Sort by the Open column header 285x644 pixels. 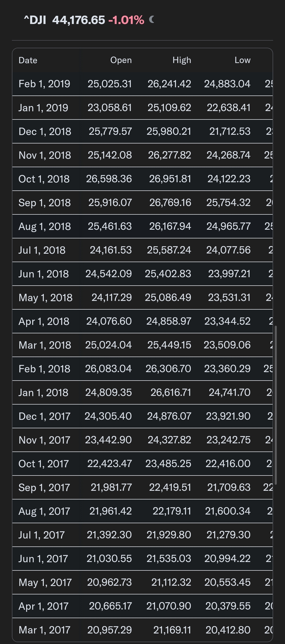121,60
